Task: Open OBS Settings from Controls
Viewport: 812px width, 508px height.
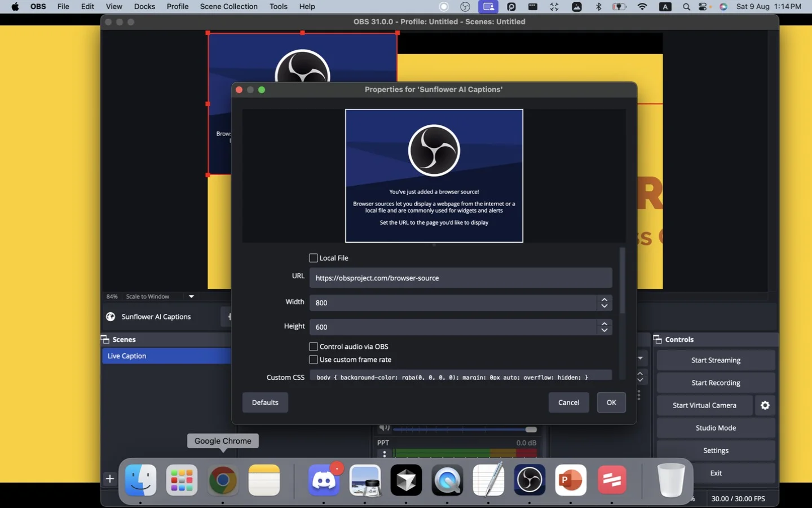Action: coord(716,450)
